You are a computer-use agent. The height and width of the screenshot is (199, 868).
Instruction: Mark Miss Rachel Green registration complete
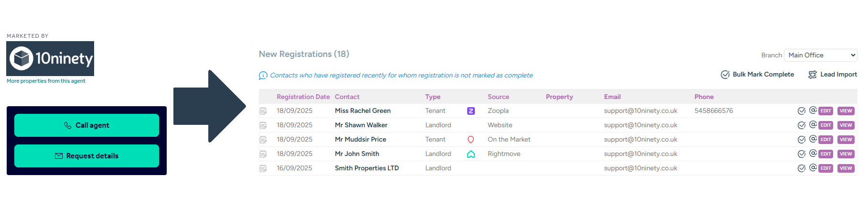pyautogui.click(x=801, y=111)
